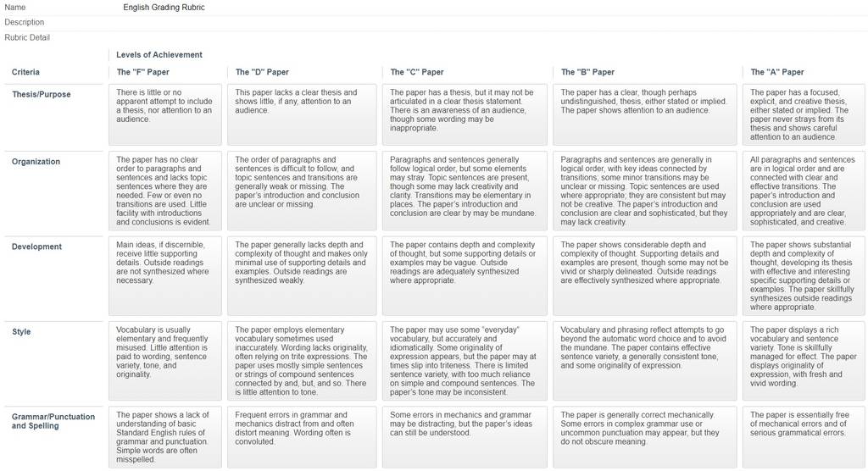Click the "The "D" Paper" column header
The image size is (868, 471).
pos(262,72)
